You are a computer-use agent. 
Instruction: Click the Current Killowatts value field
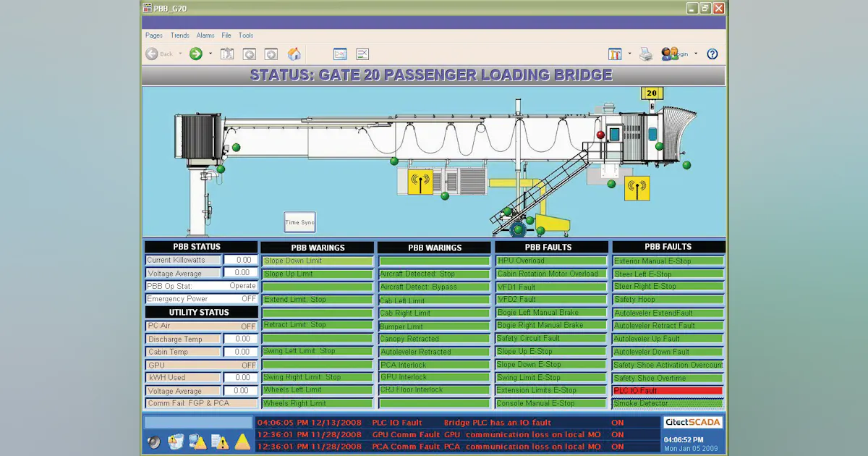[240, 260]
